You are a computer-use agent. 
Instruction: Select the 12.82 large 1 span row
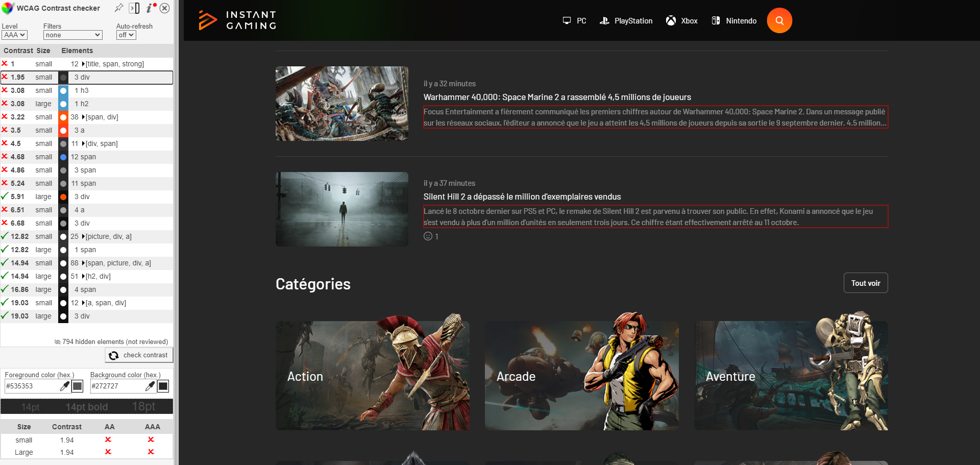[x=87, y=250]
